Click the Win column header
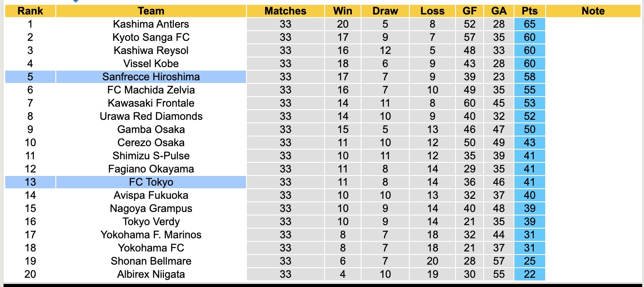Screen dimensions: 644x287 (343, 11)
